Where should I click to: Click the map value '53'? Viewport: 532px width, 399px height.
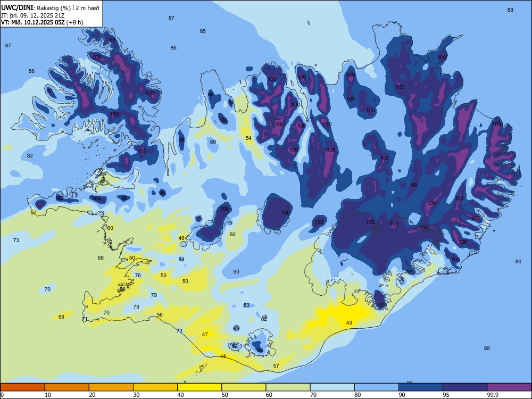tap(163, 276)
